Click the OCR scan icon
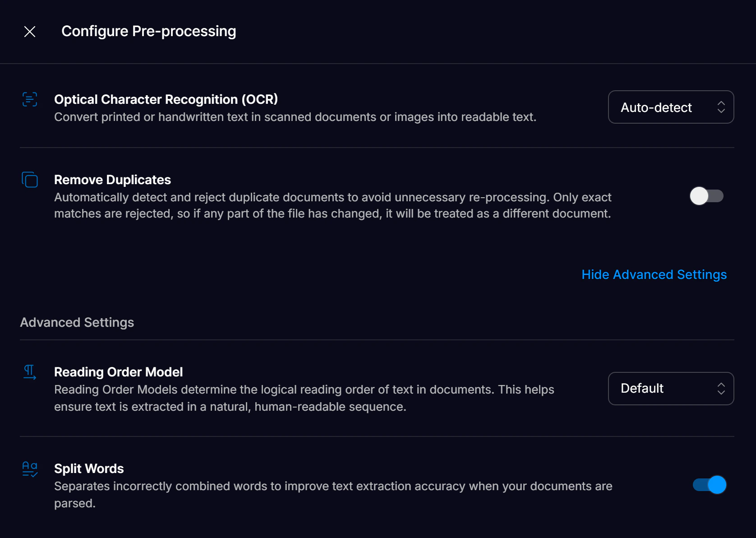The width and height of the screenshot is (756, 538). [29, 99]
